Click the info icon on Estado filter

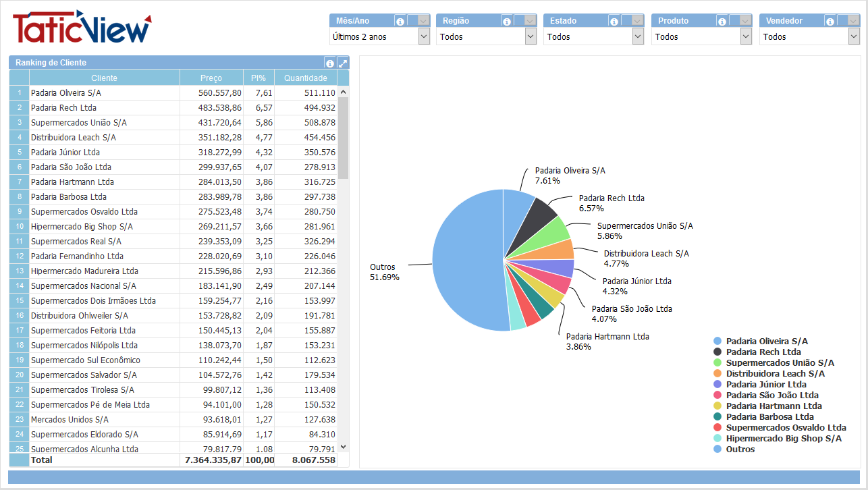tap(614, 22)
